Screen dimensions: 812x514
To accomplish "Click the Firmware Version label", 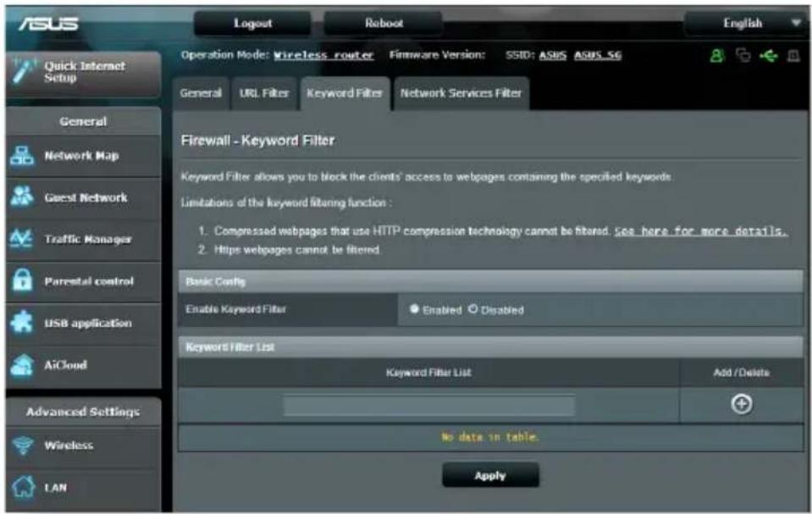I will click(437, 54).
